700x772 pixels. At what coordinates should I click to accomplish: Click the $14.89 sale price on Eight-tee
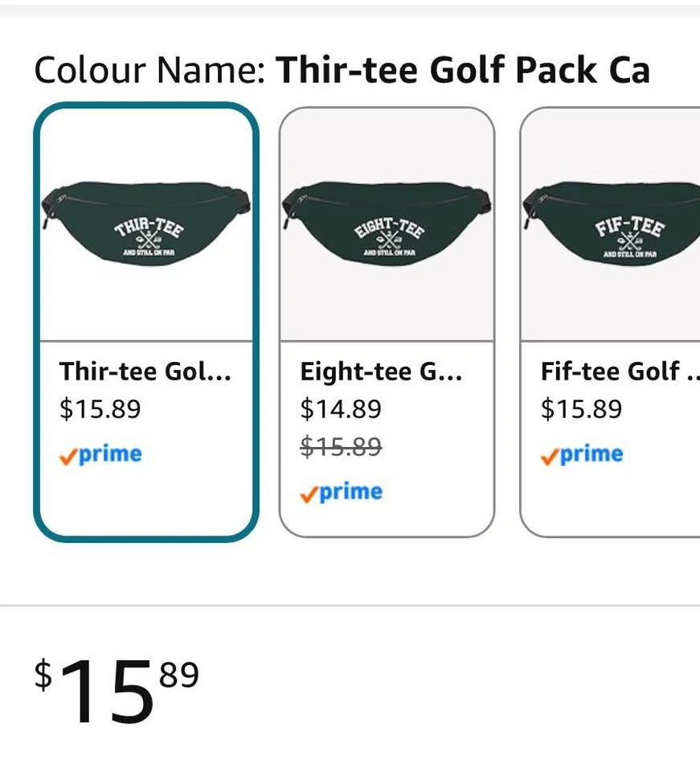pyautogui.click(x=341, y=409)
